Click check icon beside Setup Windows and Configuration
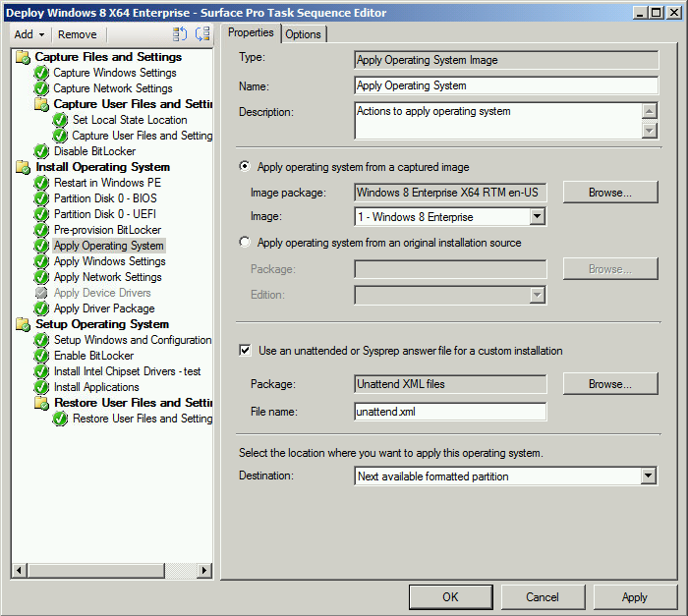The height and width of the screenshot is (616, 688). click(41, 340)
